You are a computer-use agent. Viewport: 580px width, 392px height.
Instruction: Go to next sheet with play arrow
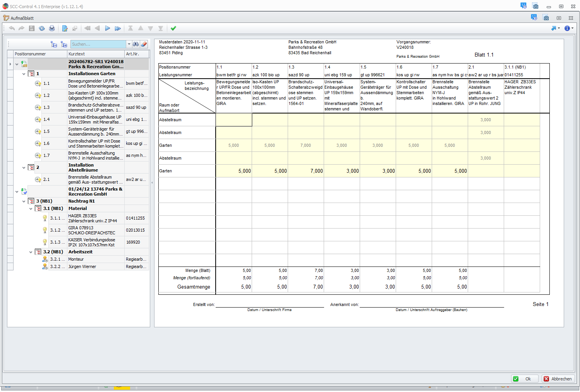pyautogui.click(x=107, y=28)
